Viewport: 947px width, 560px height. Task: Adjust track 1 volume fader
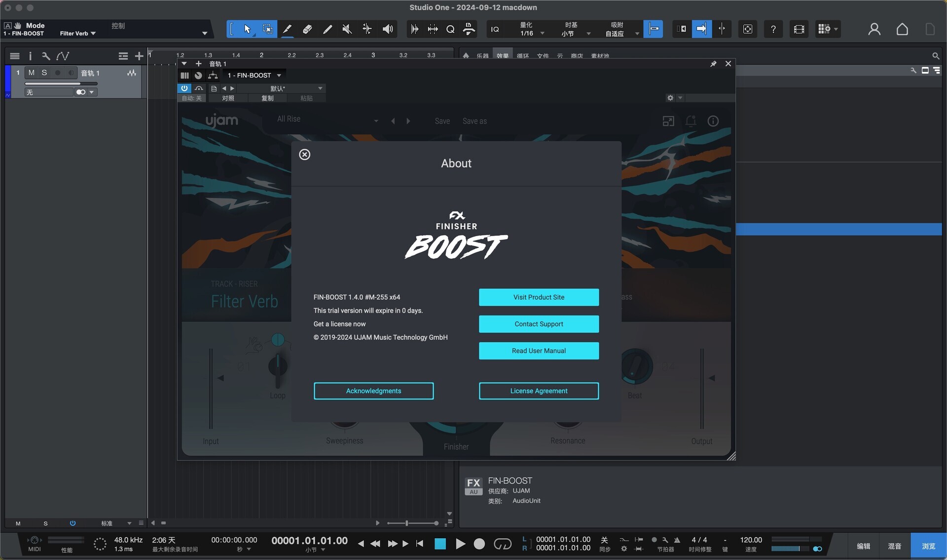coord(61,83)
